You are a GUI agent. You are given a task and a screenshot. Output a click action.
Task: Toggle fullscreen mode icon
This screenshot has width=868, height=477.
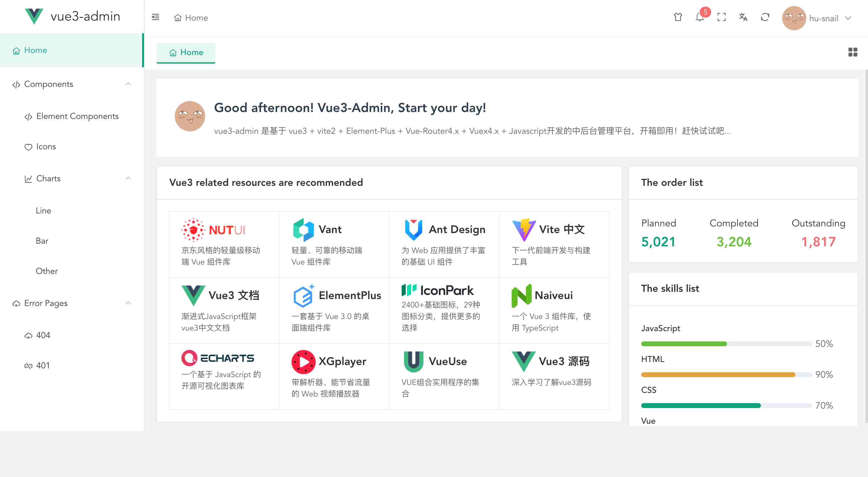721,17
